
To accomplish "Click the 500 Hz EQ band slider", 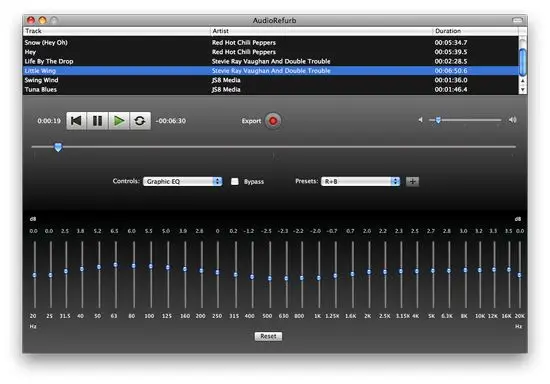I will (270, 275).
